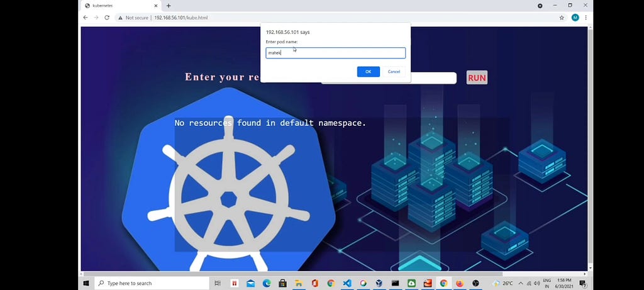Open the Chrome profile avatar M
Screen dimensions: 644x290
(575, 18)
